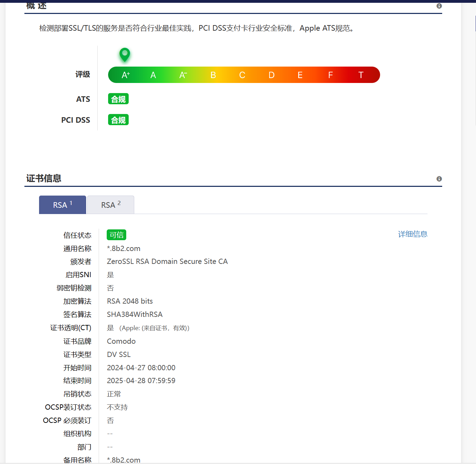
Task: Click the PCI DSS 合规 badge
Action: pos(118,120)
